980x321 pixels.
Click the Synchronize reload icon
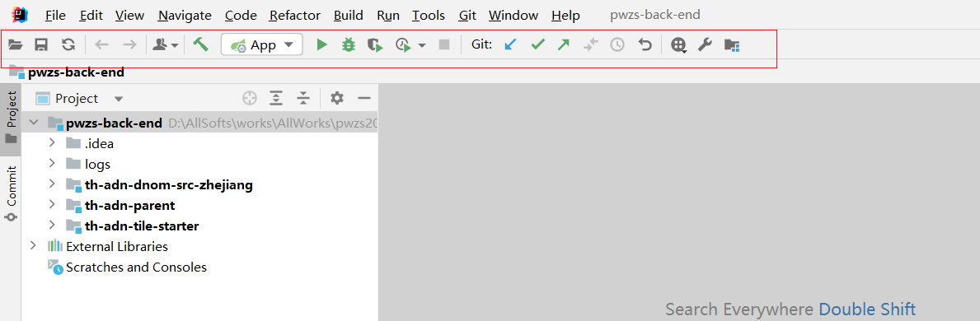(x=68, y=45)
